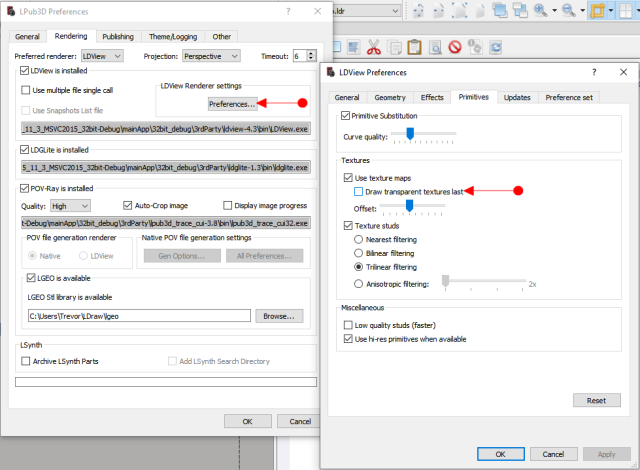Click the Timeout spin box arrows
This screenshot has height=470, width=640.
(x=311, y=56)
